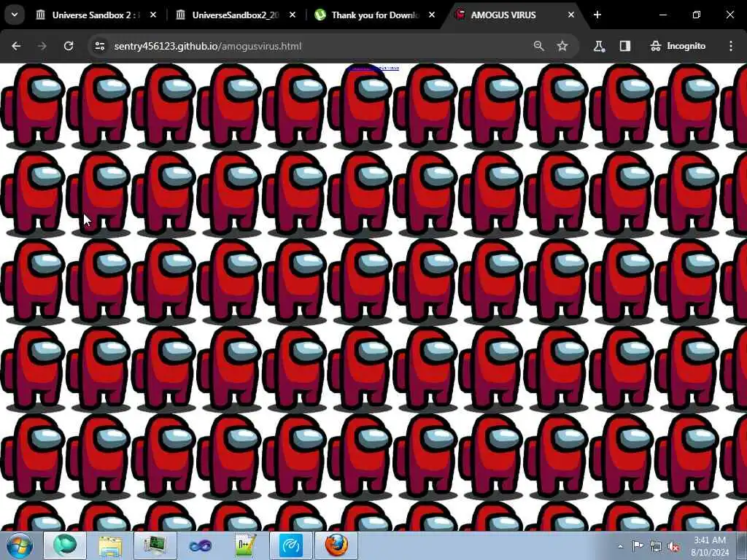Image resolution: width=747 pixels, height=560 pixels.
Task: Open the Windows Start menu
Action: 20,545
